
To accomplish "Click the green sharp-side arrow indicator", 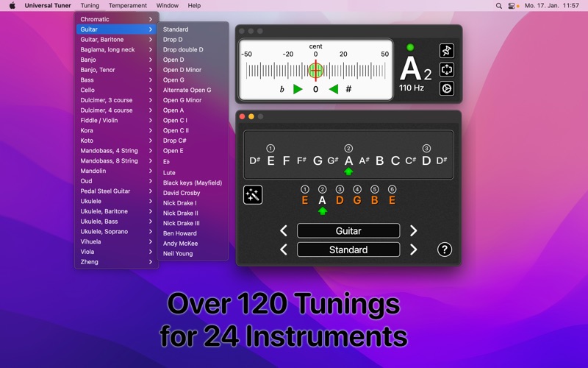I will [x=334, y=89].
